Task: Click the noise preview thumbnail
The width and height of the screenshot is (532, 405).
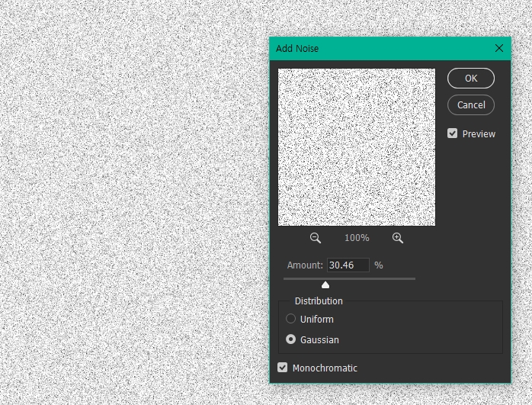Action: [357, 147]
